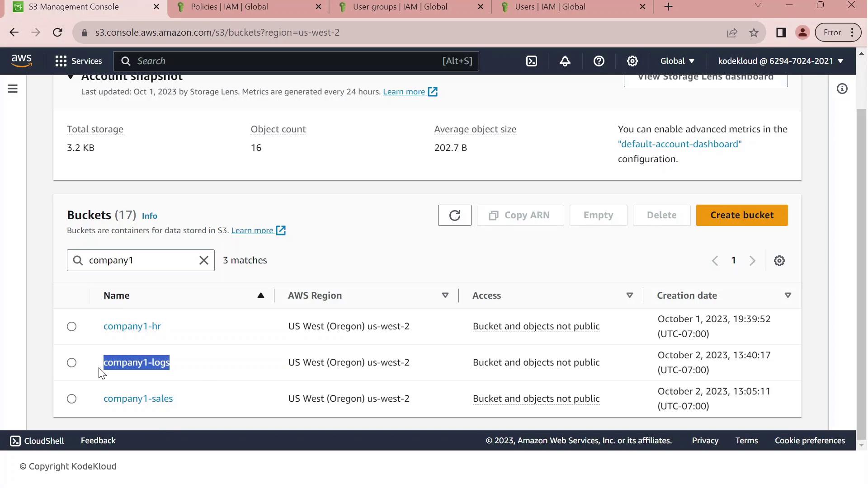This screenshot has width=868, height=488.
Task: Open table preferences gear icon
Action: point(779,261)
